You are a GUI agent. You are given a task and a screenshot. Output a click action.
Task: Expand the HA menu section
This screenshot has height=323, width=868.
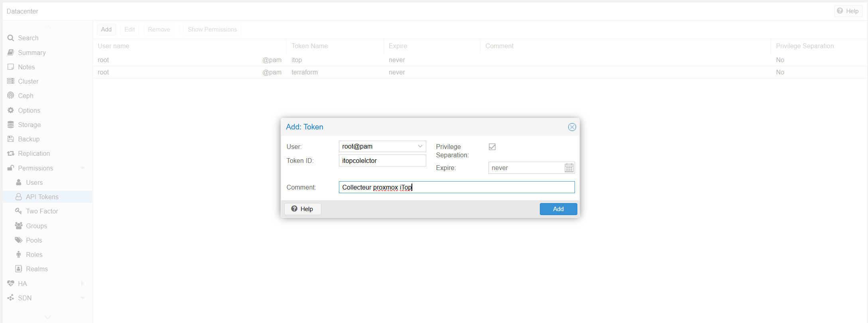tap(83, 284)
